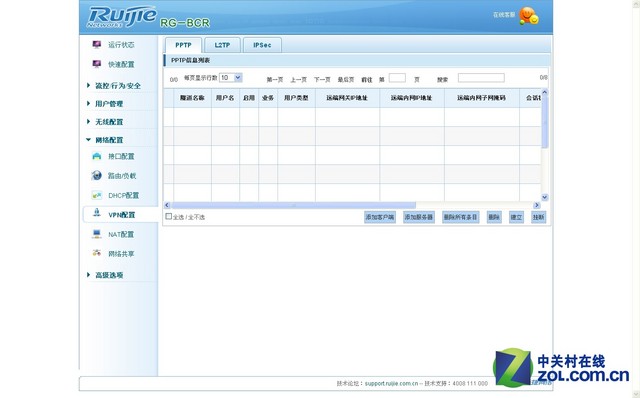Click the 用户类型 column header
The image size is (640, 398).
(296, 98)
